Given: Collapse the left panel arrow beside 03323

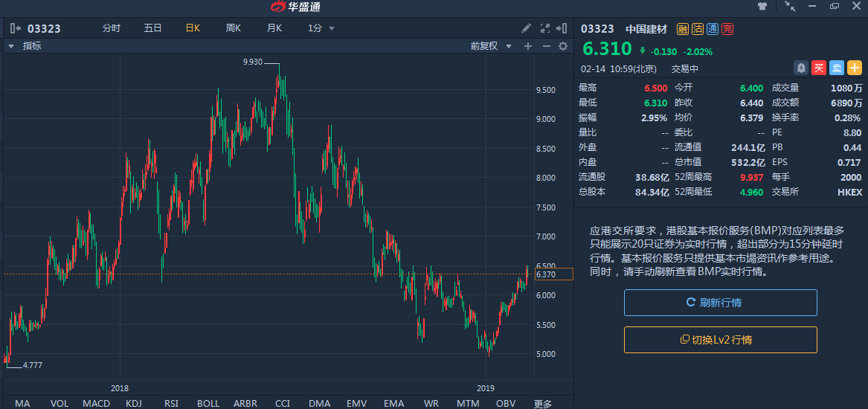Looking at the screenshot, I should (x=15, y=29).
